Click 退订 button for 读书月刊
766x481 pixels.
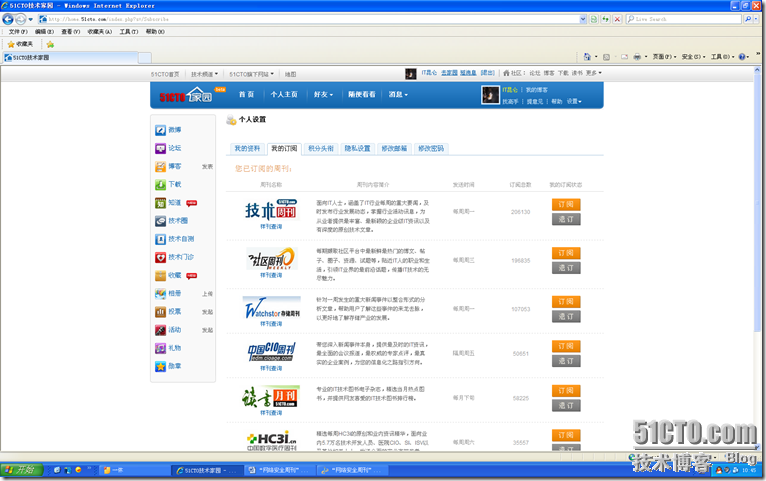566,405
